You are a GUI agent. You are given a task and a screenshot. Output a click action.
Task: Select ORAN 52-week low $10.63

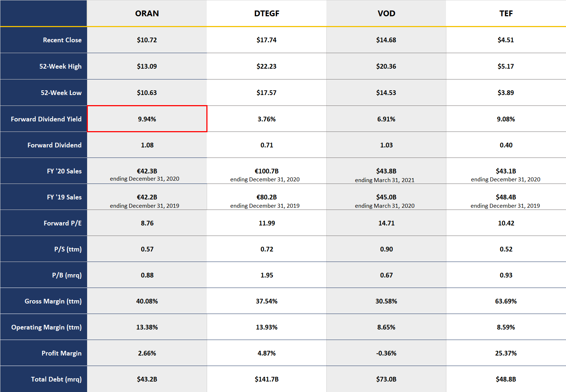147,93
